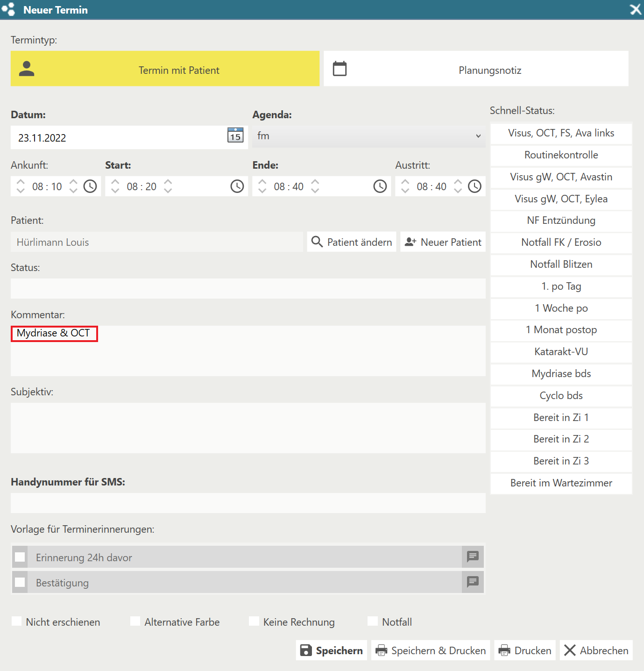The height and width of the screenshot is (671, 644).
Task: Check the Alternative Farbe option
Action: (135, 621)
